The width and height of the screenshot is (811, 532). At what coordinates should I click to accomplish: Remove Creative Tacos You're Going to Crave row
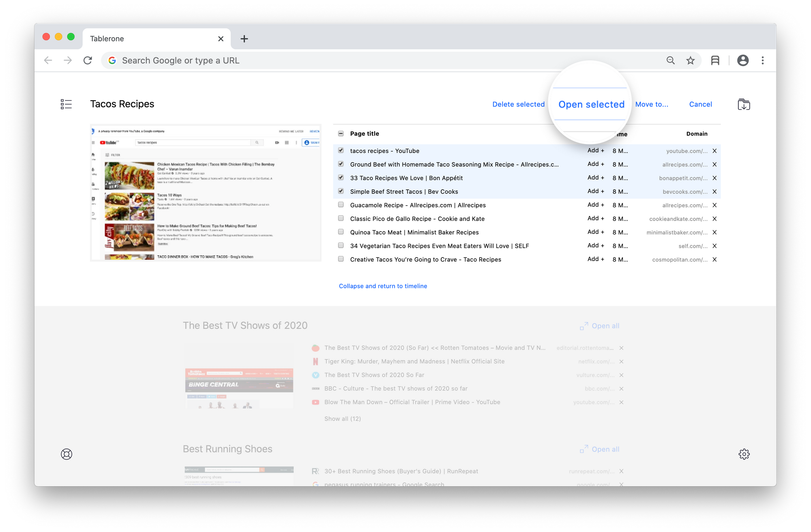click(x=714, y=260)
